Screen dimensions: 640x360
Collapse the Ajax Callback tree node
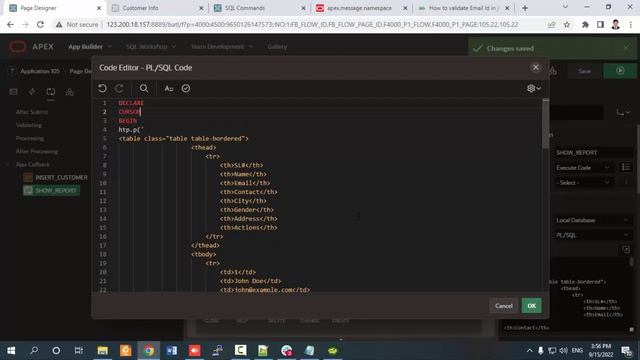8,164
